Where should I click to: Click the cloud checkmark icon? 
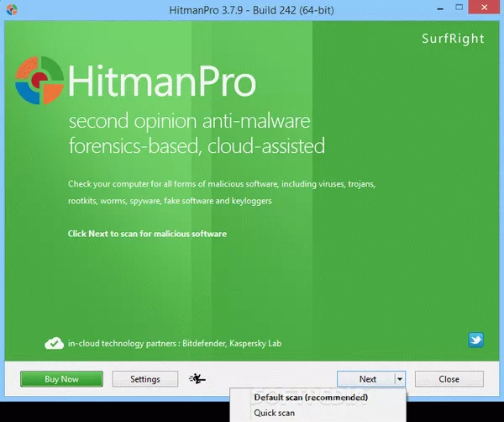55,343
